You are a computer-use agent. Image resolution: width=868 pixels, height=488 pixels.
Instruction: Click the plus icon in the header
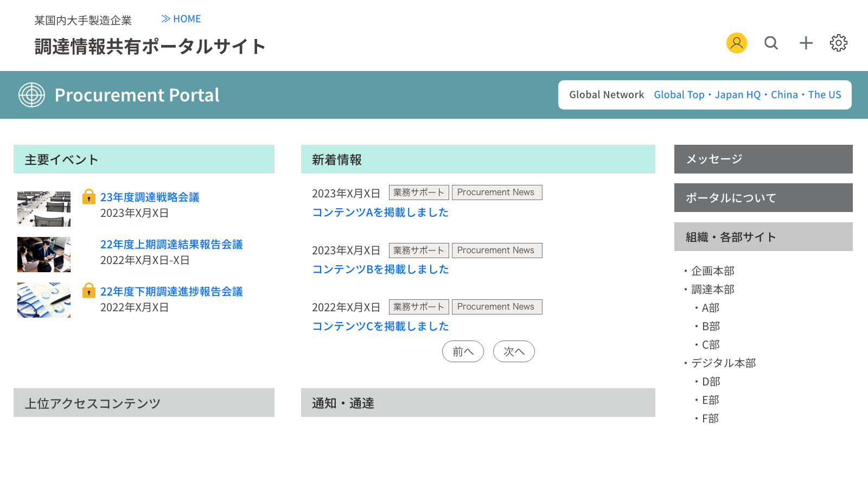[806, 43]
